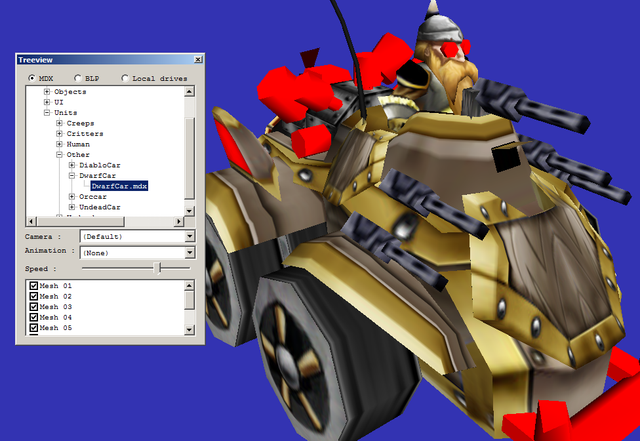
Task: Click mesh list scroll down arrow
Action: pos(189,329)
